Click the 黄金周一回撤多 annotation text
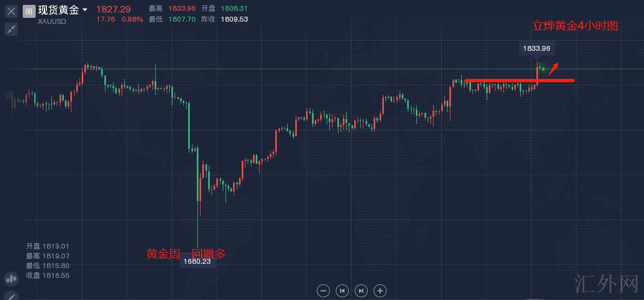 click(x=185, y=253)
